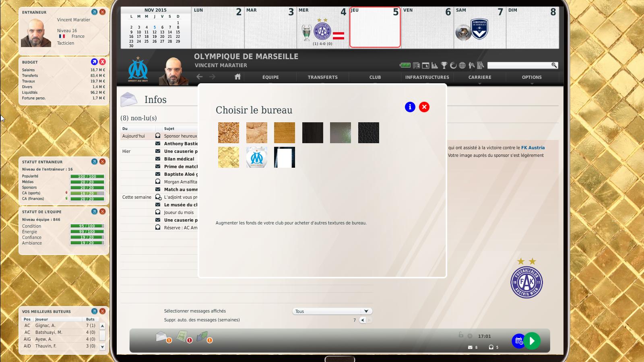Click the magnifier search button
644x362 pixels.
point(554,65)
